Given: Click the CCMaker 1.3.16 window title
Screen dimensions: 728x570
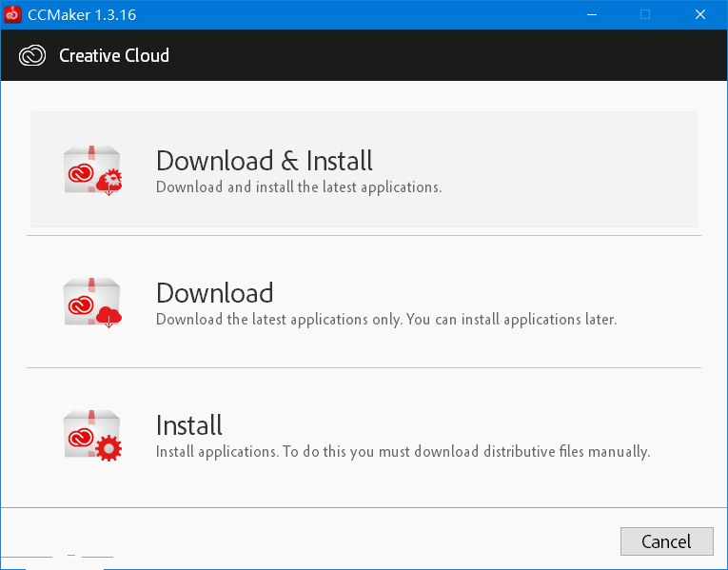Looking at the screenshot, I should (82, 15).
